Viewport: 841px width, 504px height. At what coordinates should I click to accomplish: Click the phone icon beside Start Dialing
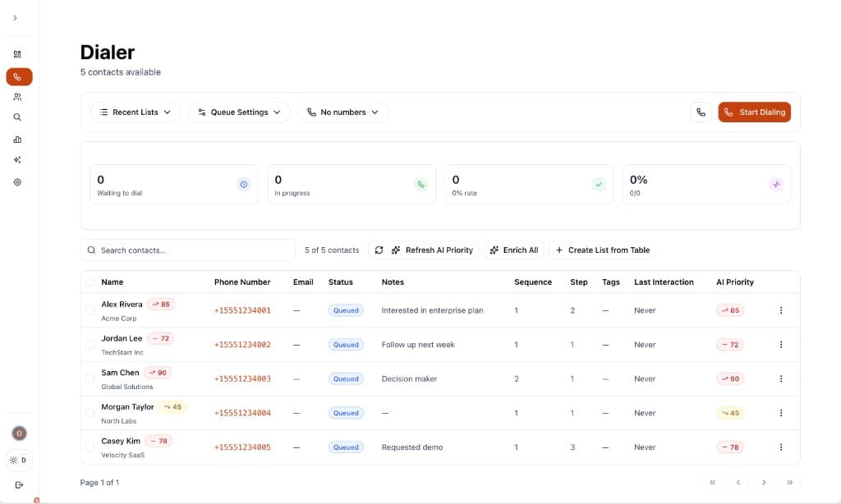click(701, 112)
